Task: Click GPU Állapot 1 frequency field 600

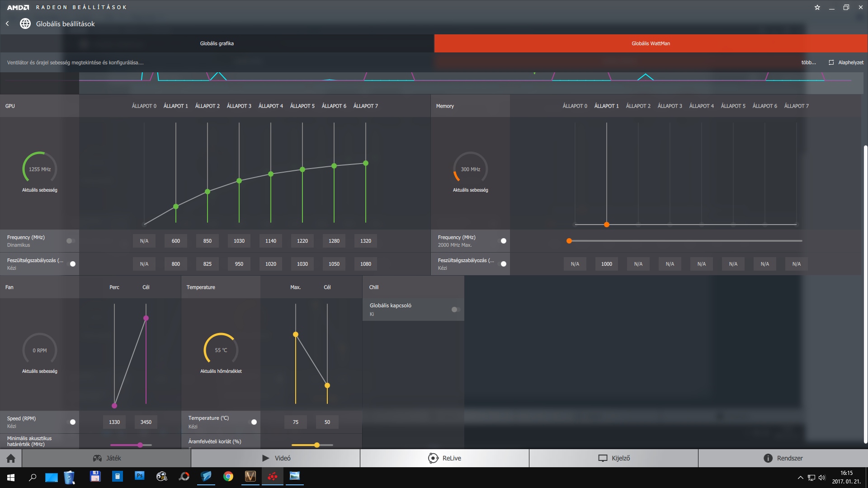Action: [x=176, y=241]
